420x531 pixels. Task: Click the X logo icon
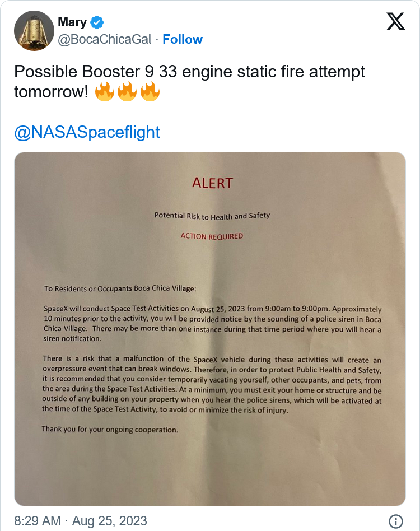pos(396,22)
